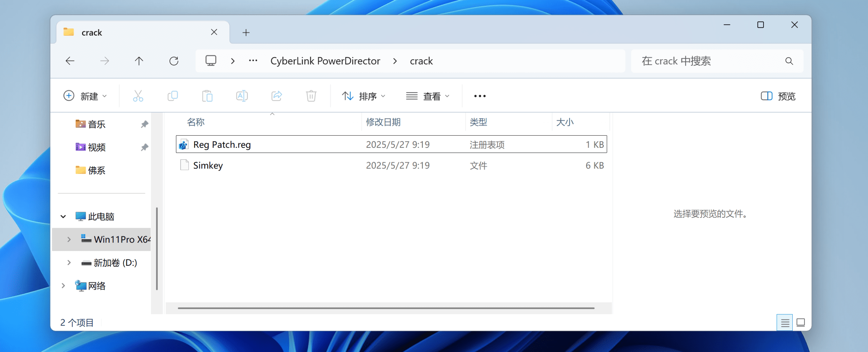Click the Share icon in toolbar
This screenshot has height=352, width=868.
click(276, 96)
